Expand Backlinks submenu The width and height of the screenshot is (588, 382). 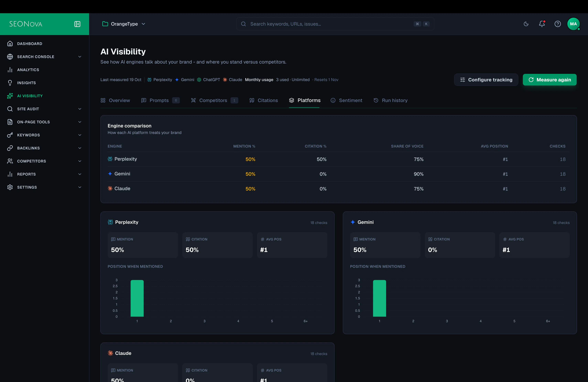(x=80, y=148)
